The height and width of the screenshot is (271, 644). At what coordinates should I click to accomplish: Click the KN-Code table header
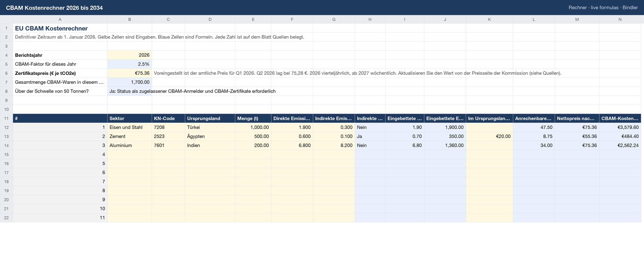click(168, 118)
